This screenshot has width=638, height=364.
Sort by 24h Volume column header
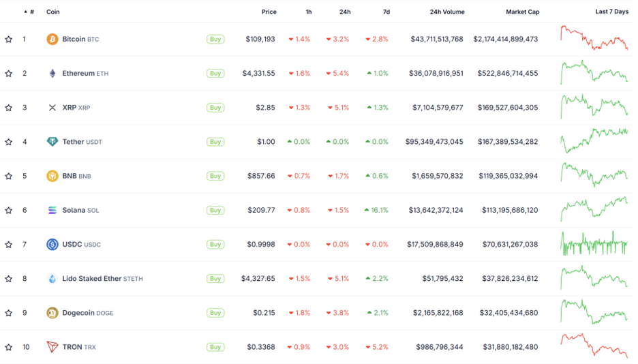[x=447, y=12]
